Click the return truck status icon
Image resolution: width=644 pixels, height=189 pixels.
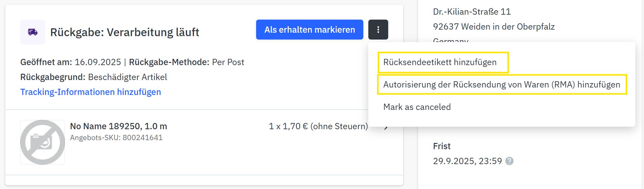(33, 32)
